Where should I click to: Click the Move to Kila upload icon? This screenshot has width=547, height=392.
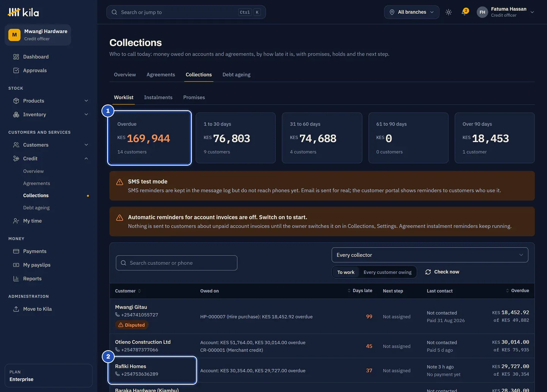[x=16, y=309]
